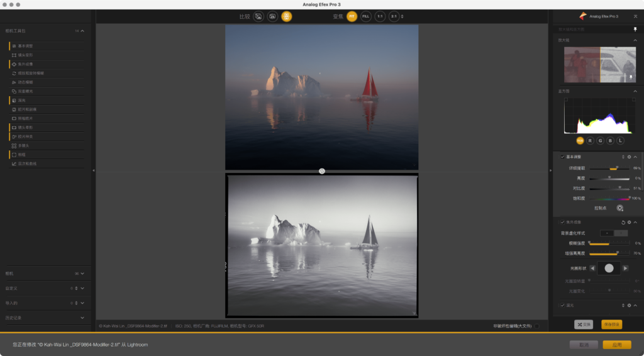This screenshot has height=356, width=644.
Task: Select 镜头变形 with the frame icon
Action: (47, 55)
